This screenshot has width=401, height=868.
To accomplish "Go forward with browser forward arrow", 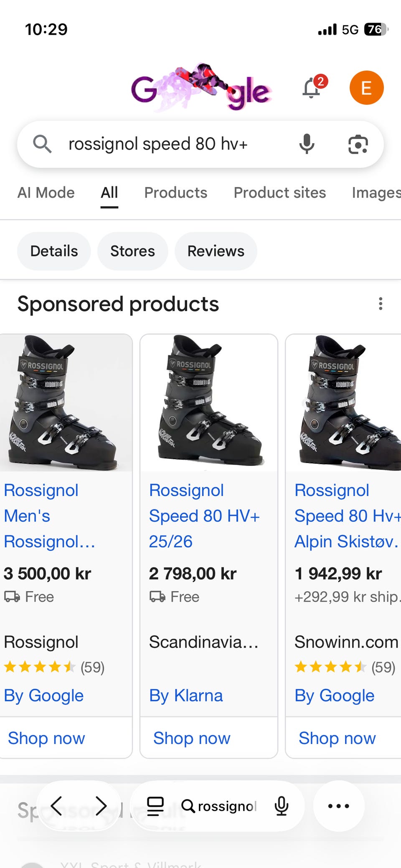I will pyautogui.click(x=101, y=805).
